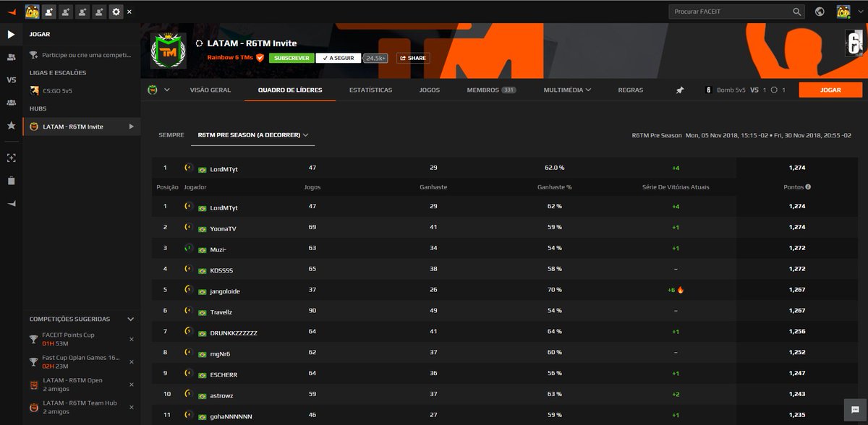Click the FACEIT logo in top-left corner
This screenshot has width=868, height=425.
(11, 12)
